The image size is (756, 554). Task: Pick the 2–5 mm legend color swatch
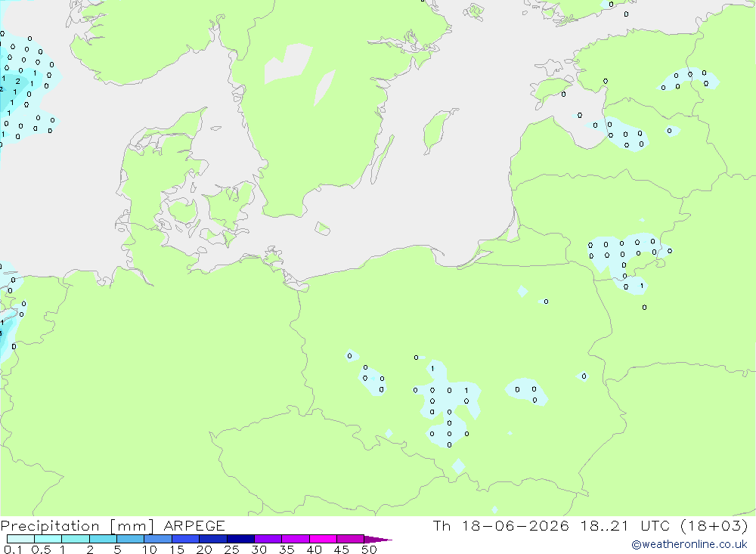coord(103,539)
